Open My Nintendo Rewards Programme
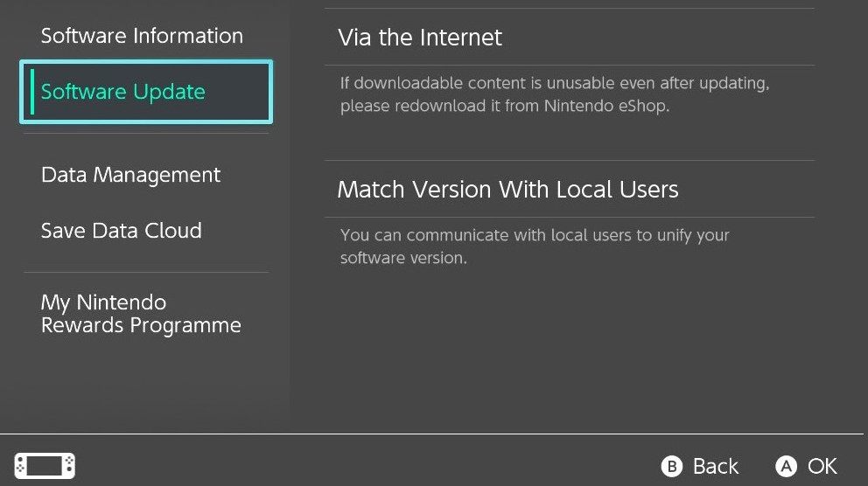Screen dimensions: 868x486 tap(141, 314)
